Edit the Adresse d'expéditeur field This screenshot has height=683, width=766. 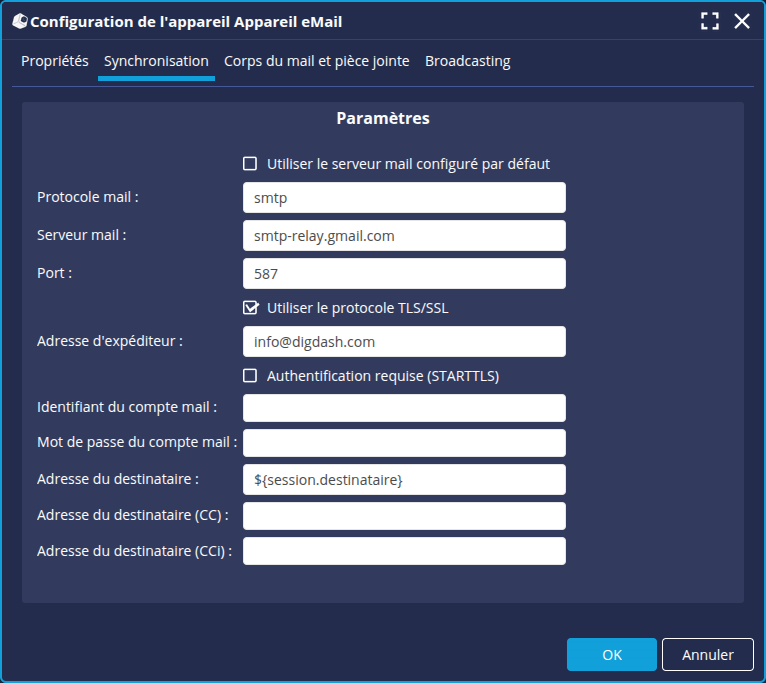(x=404, y=342)
